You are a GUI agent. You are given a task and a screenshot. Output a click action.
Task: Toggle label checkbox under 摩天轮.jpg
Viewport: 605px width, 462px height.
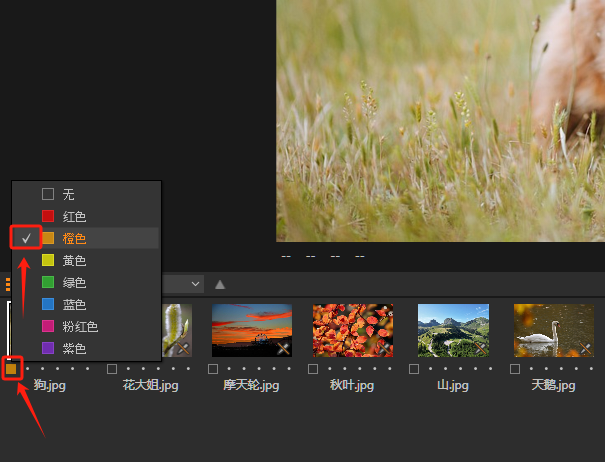point(213,369)
